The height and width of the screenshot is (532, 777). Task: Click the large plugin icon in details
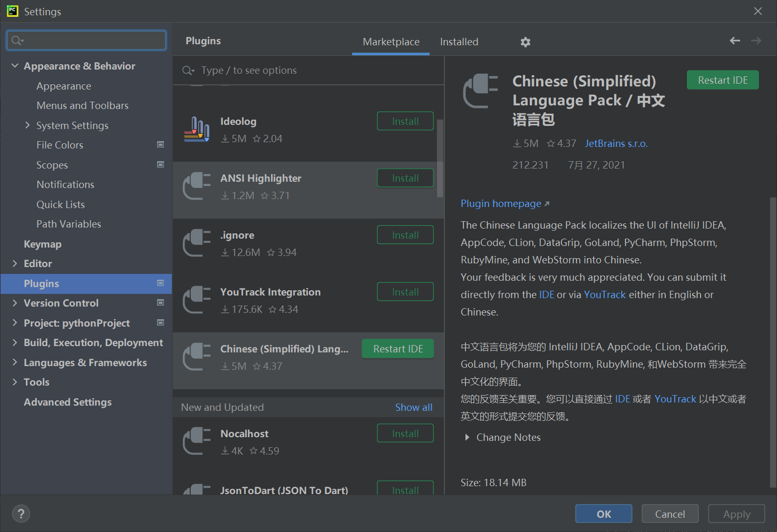[480, 91]
